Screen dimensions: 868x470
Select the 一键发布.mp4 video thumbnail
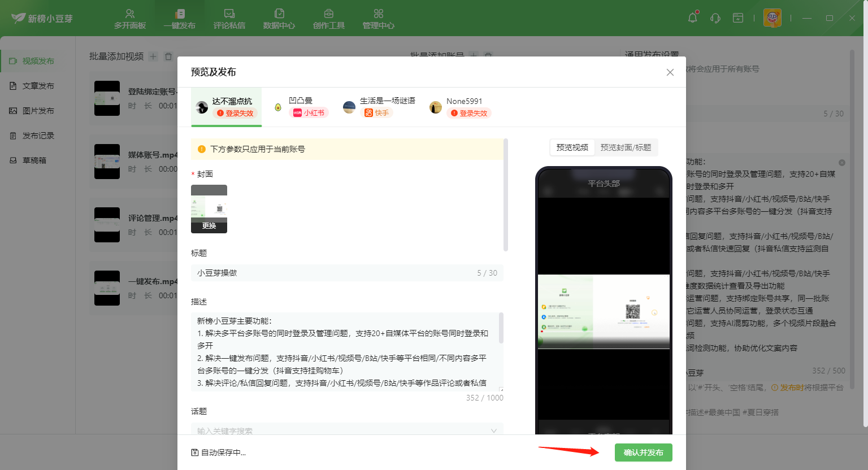pyautogui.click(x=107, y=288)
